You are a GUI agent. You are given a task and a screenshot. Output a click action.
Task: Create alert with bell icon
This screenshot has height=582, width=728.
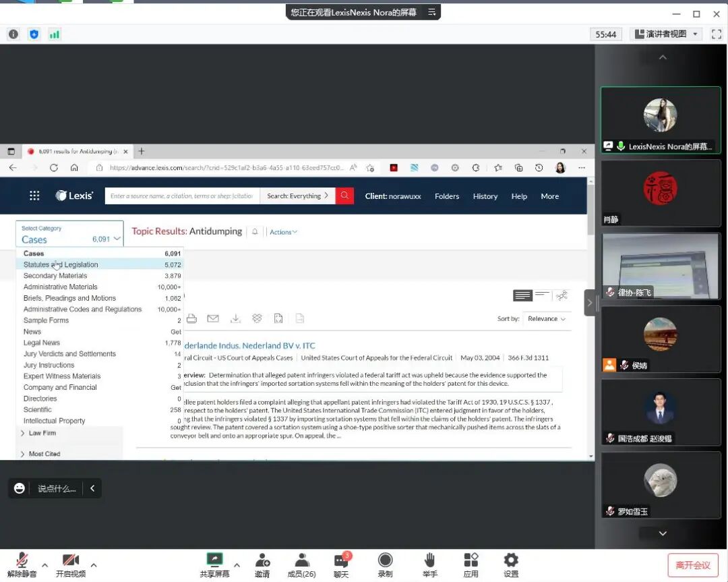point(255,231)
